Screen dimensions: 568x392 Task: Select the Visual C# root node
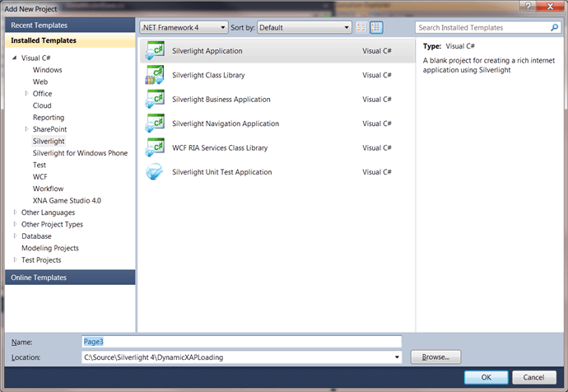[36, 58]
